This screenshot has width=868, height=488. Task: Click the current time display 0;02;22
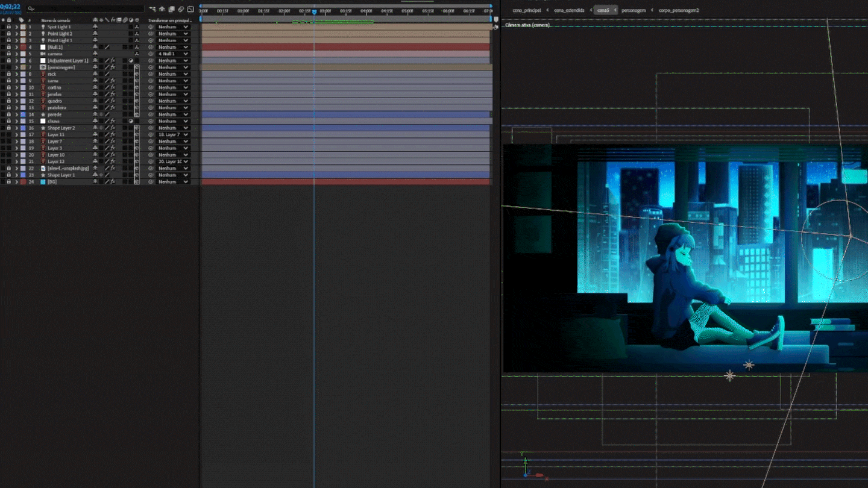(x=10, y=7)
